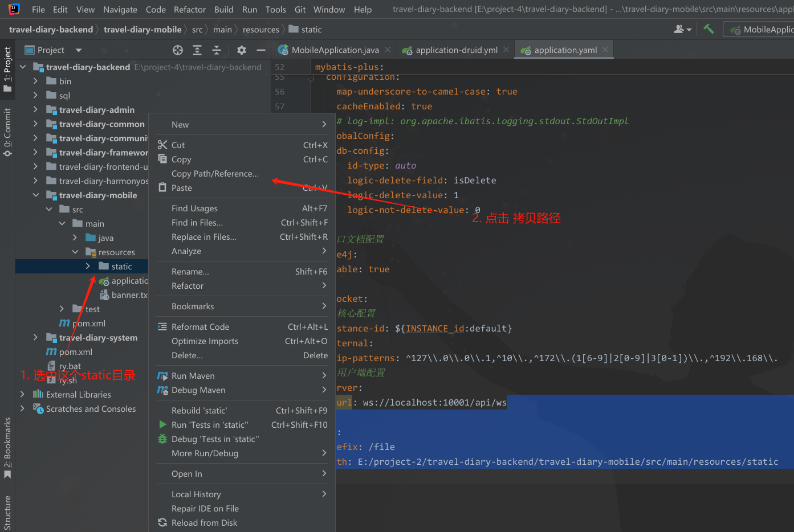Open Project panel settings gear
The height and width of the screenshot is (532, 794).
pyautogui.click(x=242, y=50)
